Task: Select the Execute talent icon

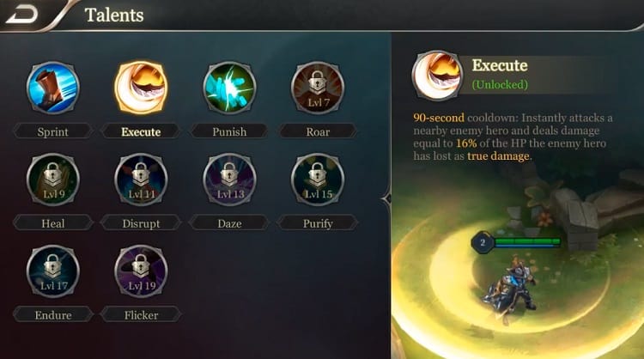Action: (x=141, y=88)
